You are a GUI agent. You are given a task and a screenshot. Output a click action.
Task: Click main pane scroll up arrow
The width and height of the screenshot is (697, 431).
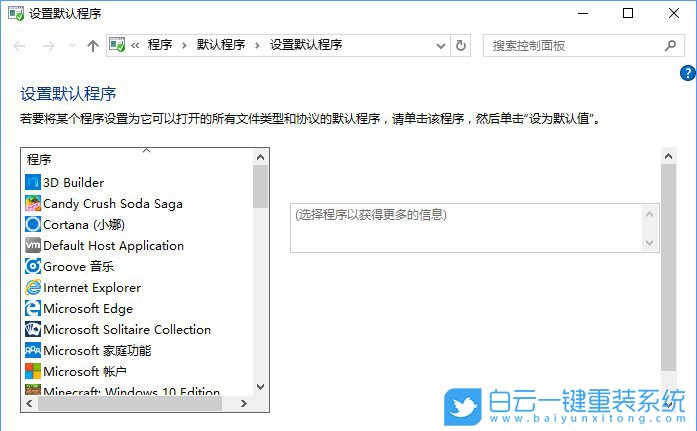(668, 156)
